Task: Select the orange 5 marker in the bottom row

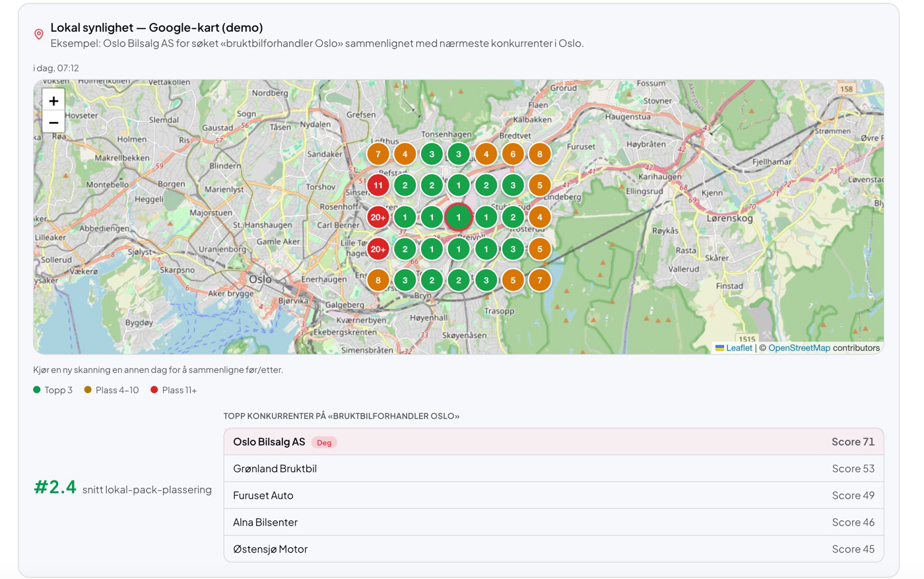Action: pos(513,280)
